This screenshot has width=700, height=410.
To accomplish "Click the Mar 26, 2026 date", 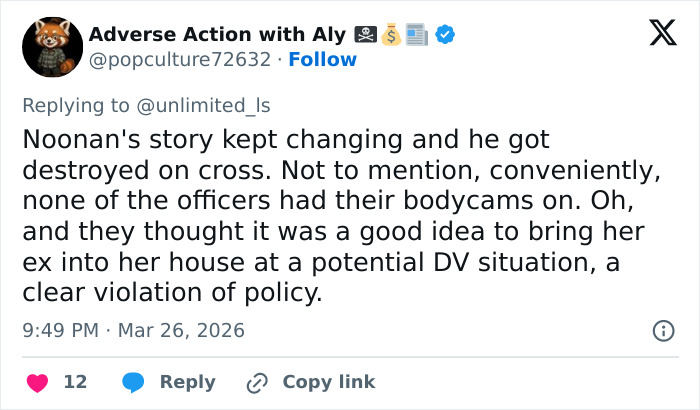I will tap(180, 330).
